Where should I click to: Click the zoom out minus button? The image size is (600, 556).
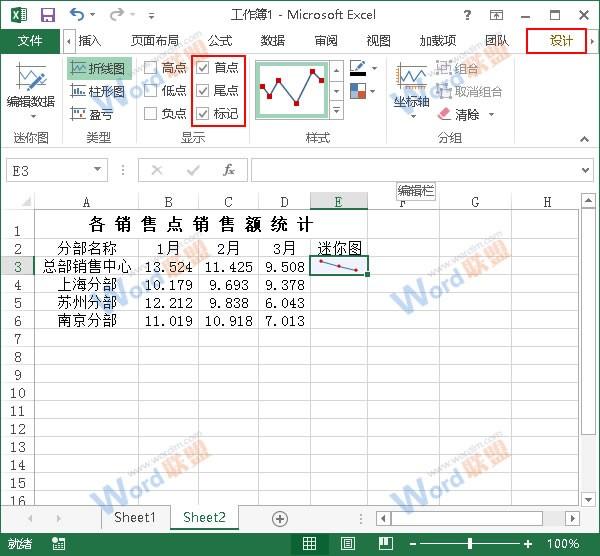coord(412,544)
